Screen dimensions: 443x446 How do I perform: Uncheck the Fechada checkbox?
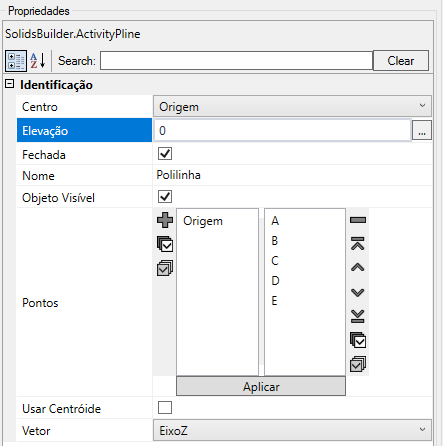[165, 154]
